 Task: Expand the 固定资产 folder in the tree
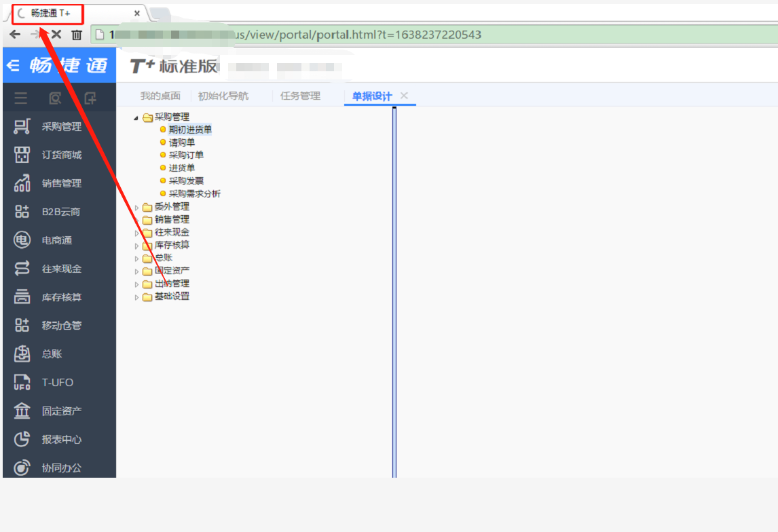[x=136, y=271]
